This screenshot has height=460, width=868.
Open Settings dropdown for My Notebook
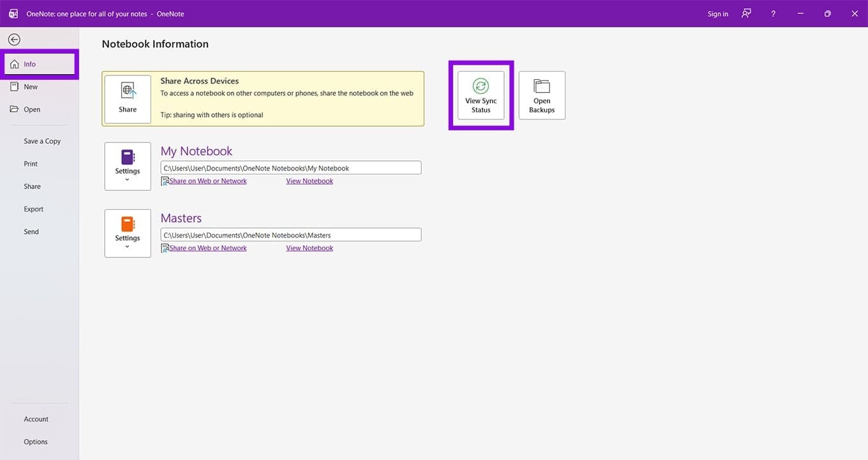click(x=128, y=166)
